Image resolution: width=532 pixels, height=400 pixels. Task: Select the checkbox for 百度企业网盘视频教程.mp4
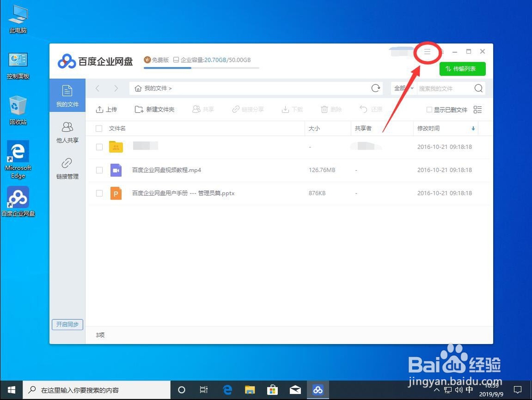click(x=99, y=170)
